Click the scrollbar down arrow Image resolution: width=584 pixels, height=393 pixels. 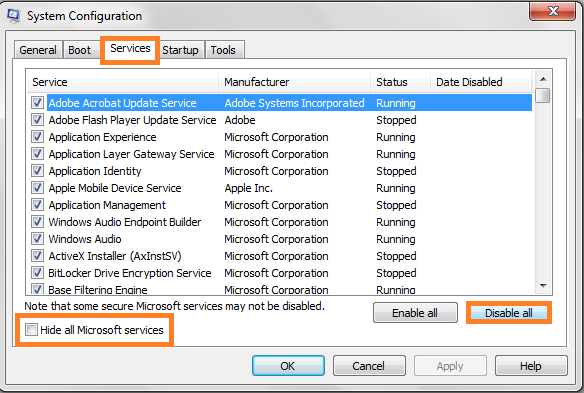[x=543, y=286]
